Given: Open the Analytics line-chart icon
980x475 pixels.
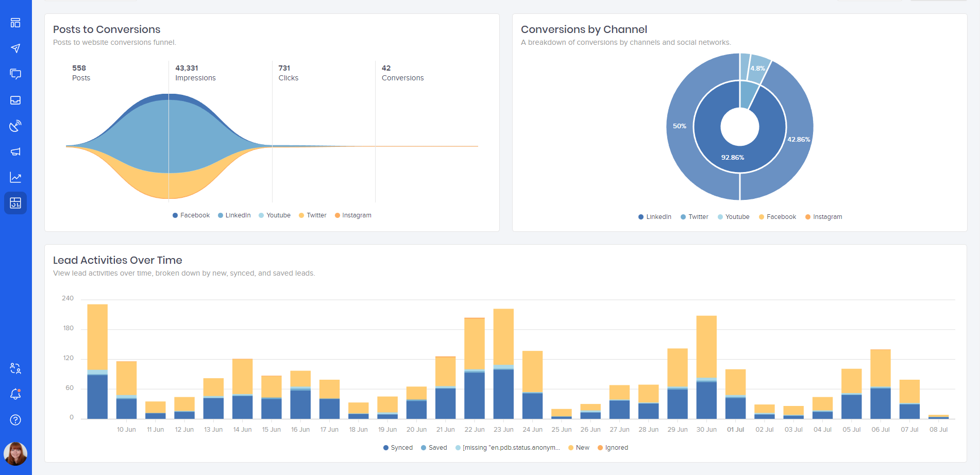Looking at the screenshot, I should click(15, 177).
